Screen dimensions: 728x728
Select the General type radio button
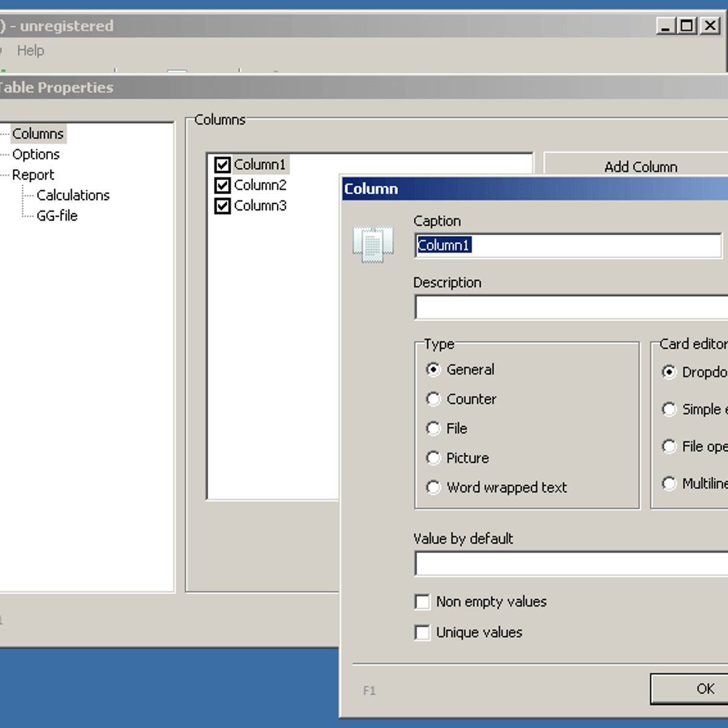(x=433, y=369)
